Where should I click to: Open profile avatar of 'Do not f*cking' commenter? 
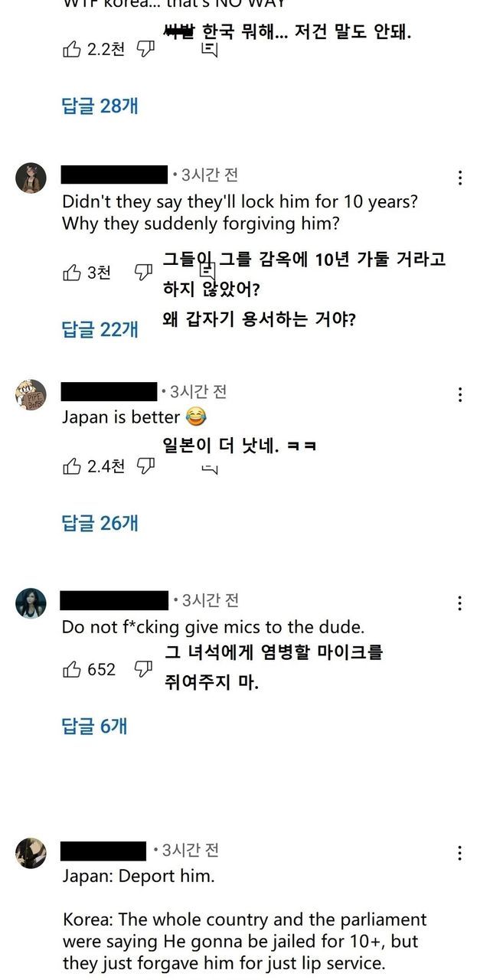coord(31,603)
